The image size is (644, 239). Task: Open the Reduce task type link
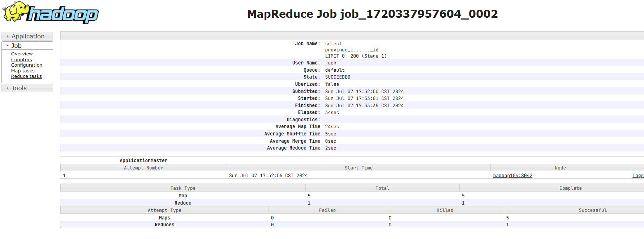coord(183,203)
